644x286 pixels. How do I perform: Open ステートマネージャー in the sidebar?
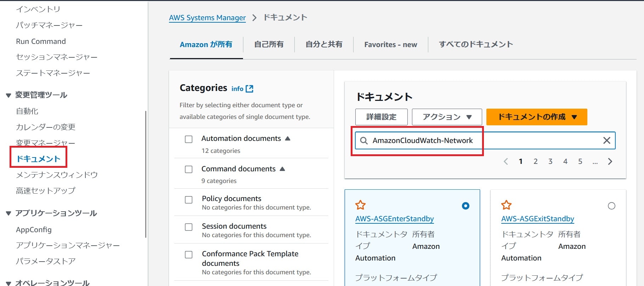tap(53, 73)
